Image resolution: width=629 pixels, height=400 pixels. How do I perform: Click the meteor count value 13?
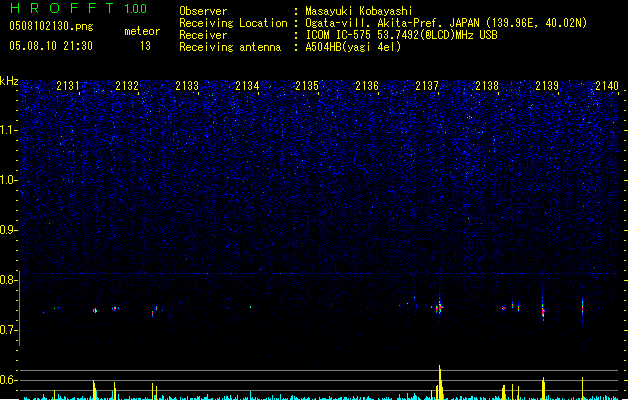point(145,46)
